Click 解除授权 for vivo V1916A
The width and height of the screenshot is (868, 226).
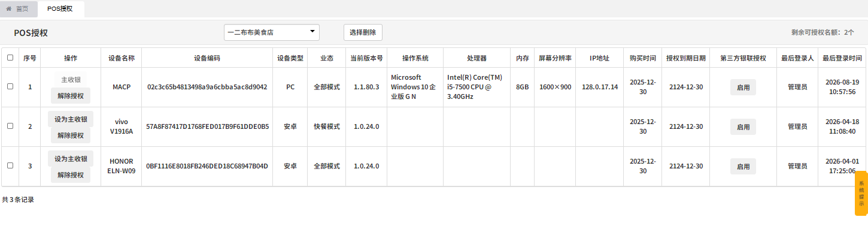click(71, 135)
